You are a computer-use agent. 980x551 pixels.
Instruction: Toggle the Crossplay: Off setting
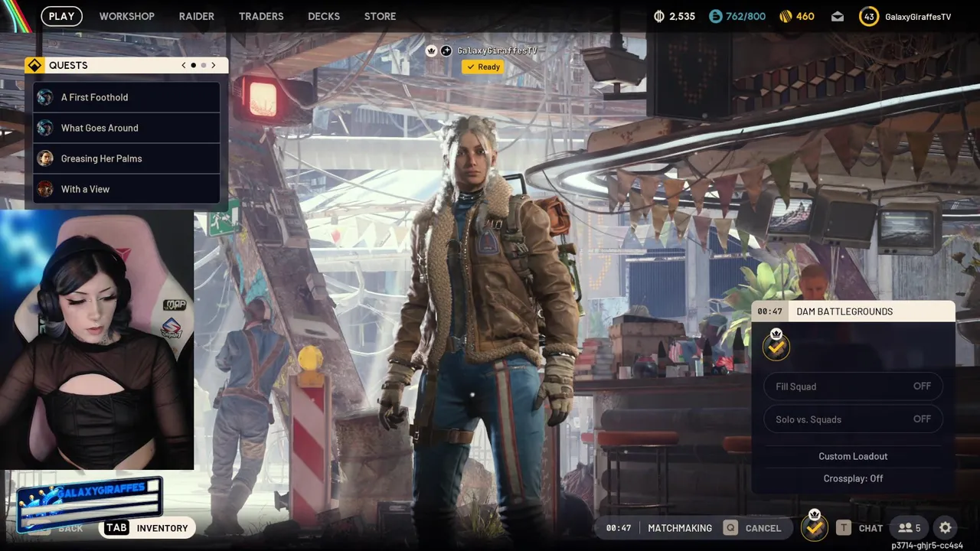[x=853, y=478]
